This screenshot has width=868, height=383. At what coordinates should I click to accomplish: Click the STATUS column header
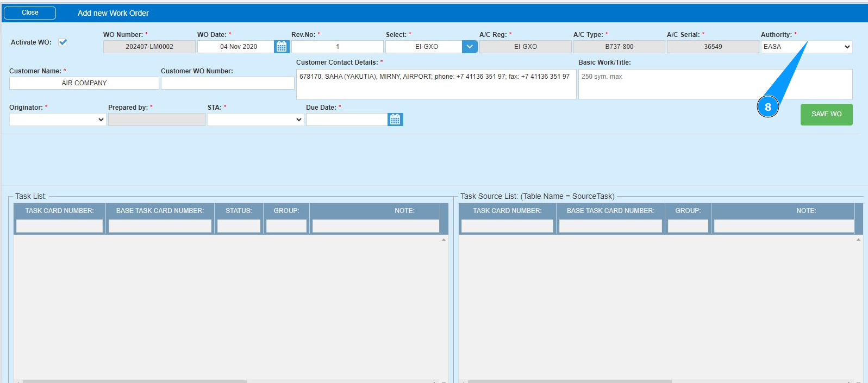239,211
